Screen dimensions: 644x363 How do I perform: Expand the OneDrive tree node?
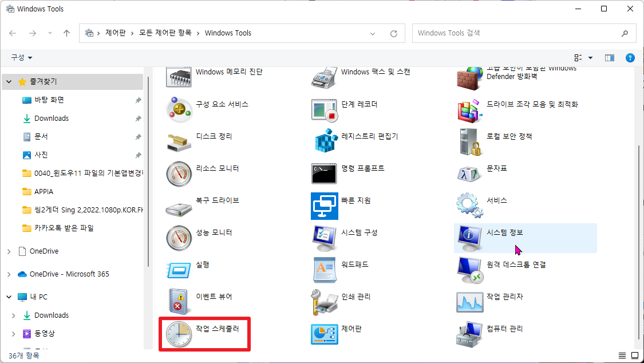point(9,251)
